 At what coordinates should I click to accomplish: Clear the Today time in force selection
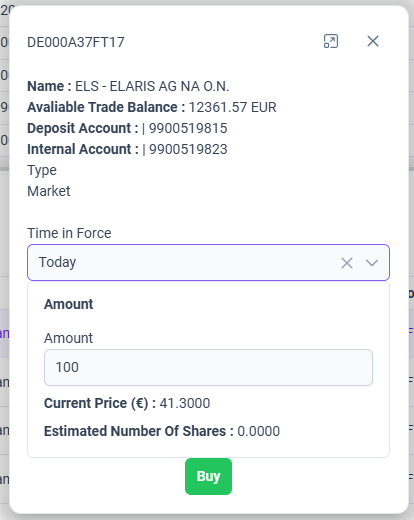pyautogui.click(x=347, y=263)
